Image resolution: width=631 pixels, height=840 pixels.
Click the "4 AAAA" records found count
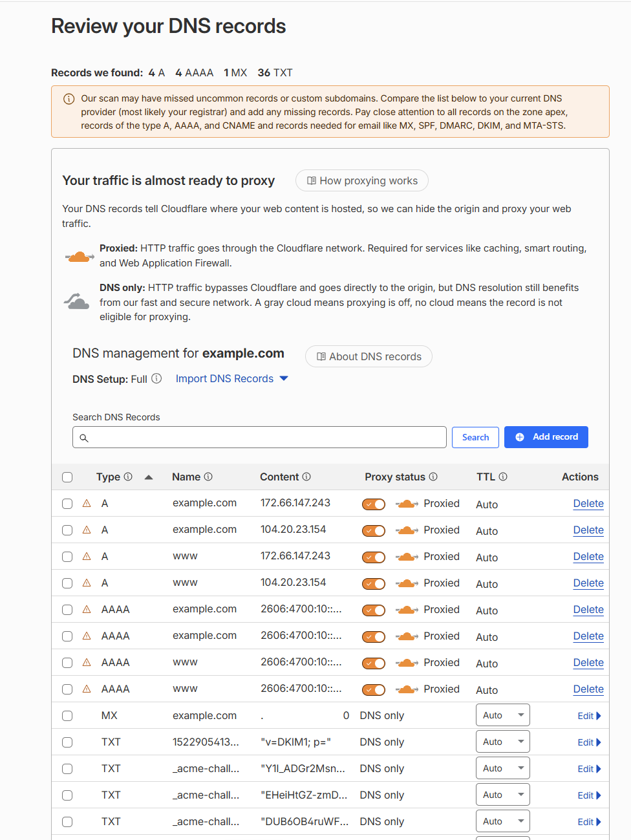[x=194, y=72]
